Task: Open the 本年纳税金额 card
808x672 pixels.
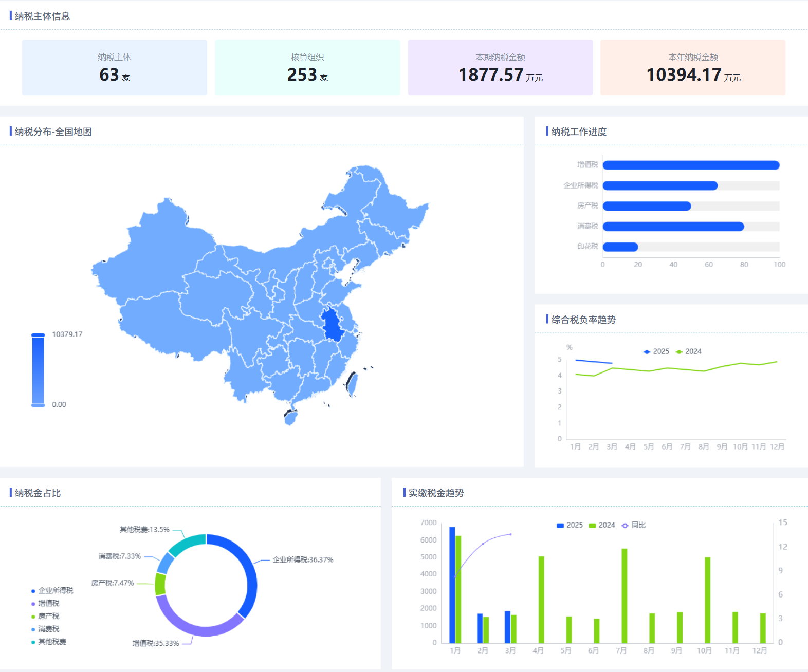Action: point(693,67)
